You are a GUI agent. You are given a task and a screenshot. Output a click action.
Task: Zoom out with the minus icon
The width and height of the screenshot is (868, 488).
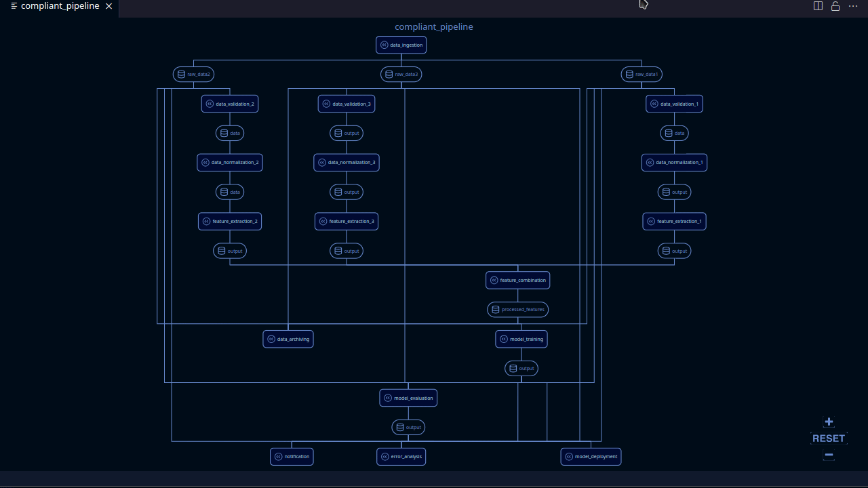click(x=829, y=455)
